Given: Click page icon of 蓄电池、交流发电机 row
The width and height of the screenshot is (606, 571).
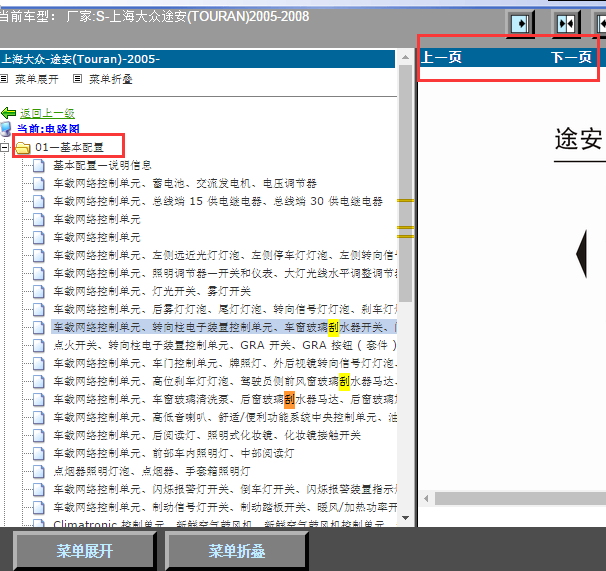Looking at the screenshot, I should pyautogui.click(x=38, y=183).
